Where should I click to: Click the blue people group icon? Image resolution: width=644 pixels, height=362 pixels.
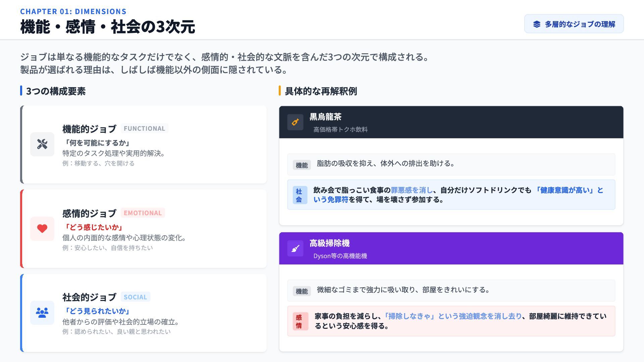click(x=42, y=313)
